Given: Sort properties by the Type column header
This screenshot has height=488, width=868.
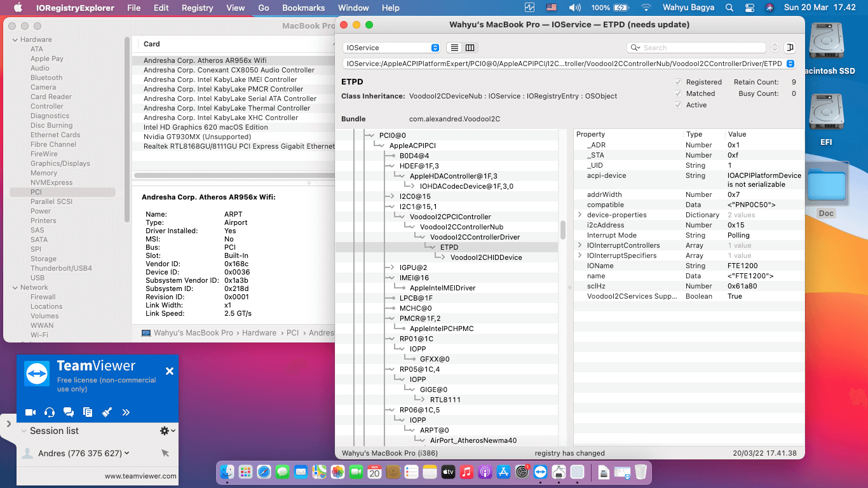Looking at the screenshot, I should [704, 134].
